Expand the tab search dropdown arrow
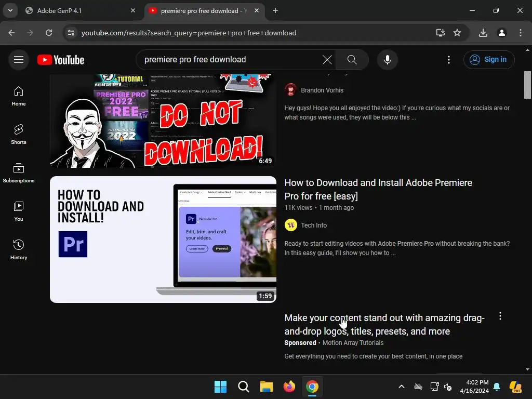 coord(10,10)
